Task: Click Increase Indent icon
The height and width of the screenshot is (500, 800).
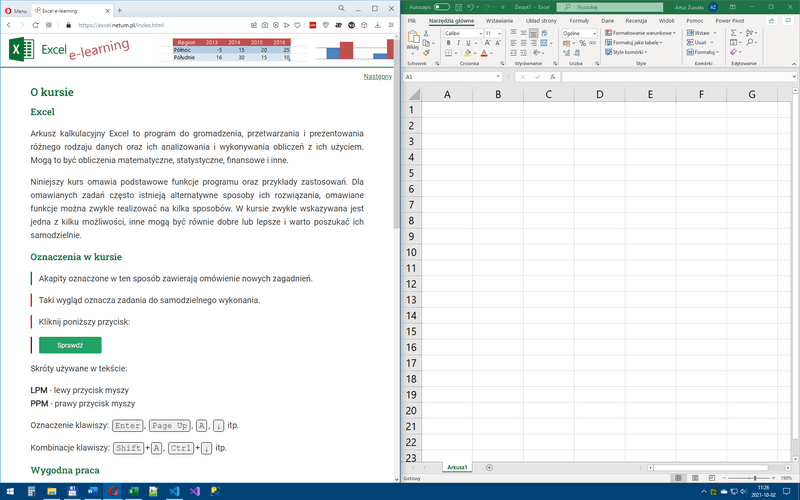Action: pos(523,53)
